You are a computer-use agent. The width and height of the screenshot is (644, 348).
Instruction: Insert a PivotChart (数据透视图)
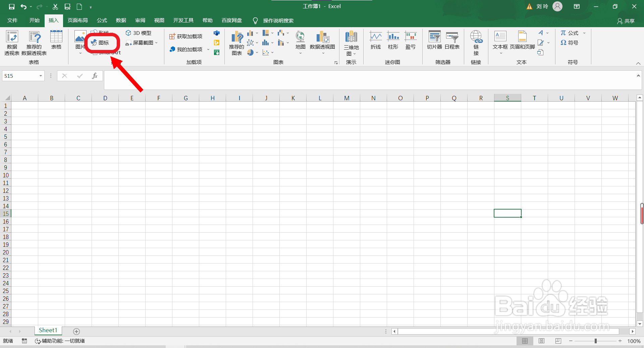(x=323, y=43)
